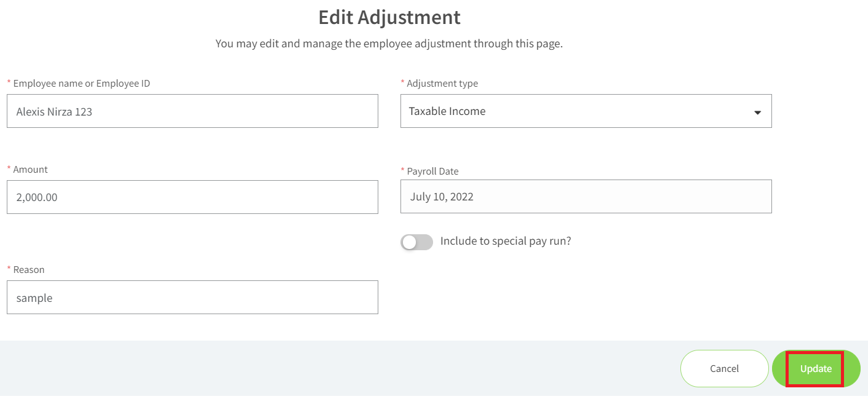Image resolution: width=868 pixels, height=399 pixels.
Task: Click the Employee name or Employee ID label
Action: coord(81,83)
